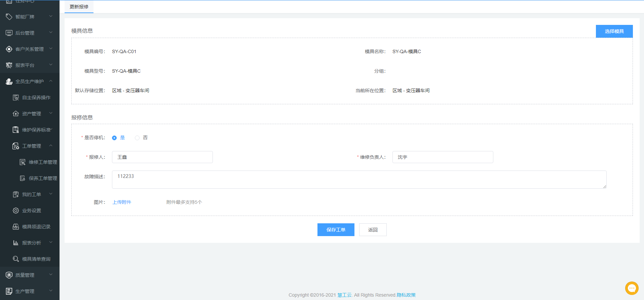Image resolution: width=644 pixels, height=300 pixels.
Task: Collapse the 工单管理 submenu
Action: tap(51, 146)
